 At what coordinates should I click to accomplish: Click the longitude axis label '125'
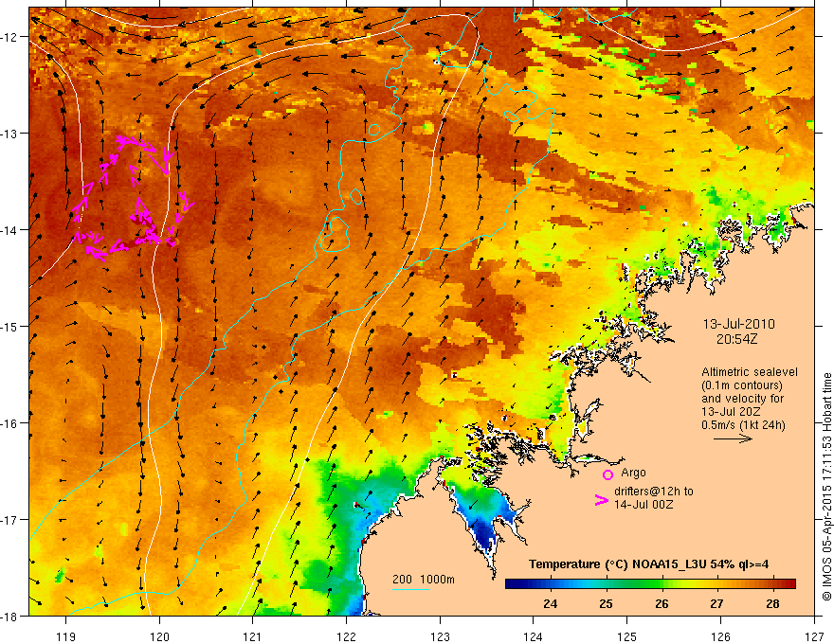627,636
